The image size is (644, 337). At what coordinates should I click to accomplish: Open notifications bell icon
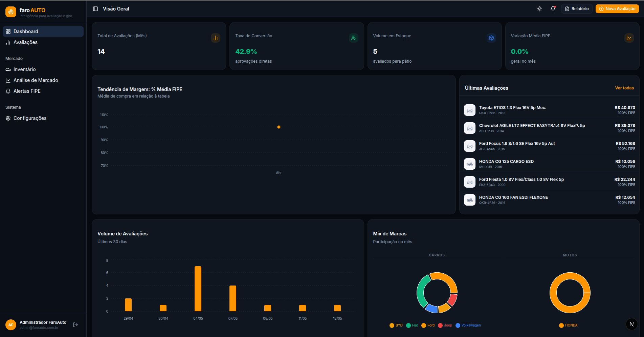click(553, 9)
